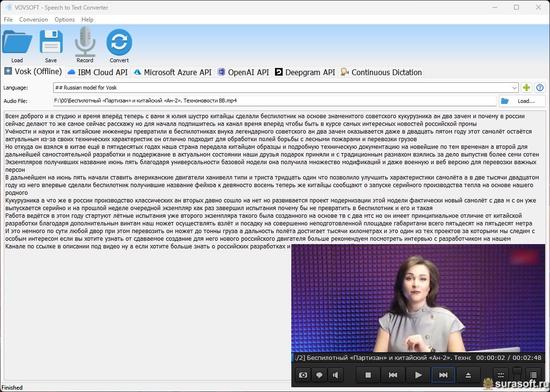Open the player's playlist icon
This screenshot has width=550, height=392.
[x=533, y=375]
